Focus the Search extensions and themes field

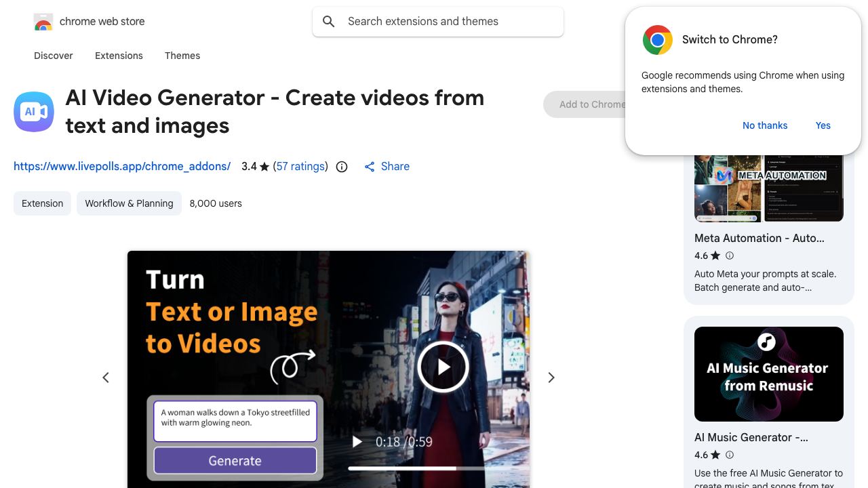tap(438, 22)
